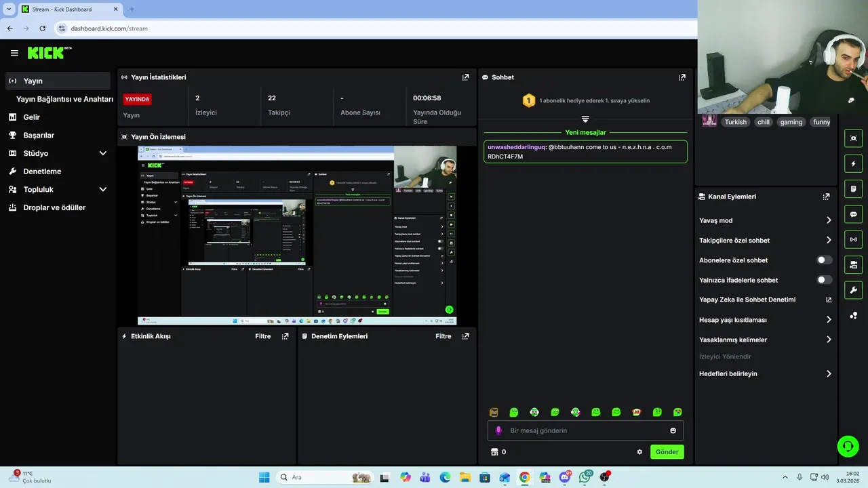Open the broadcast signal widget in right rail
The image size is (868, 488).
(853, 239)
